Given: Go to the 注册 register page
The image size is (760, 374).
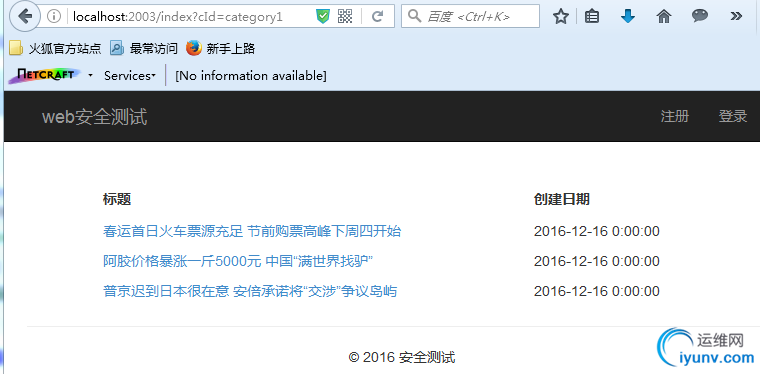Looking at the screenshot, I should [x=675, y=116].
